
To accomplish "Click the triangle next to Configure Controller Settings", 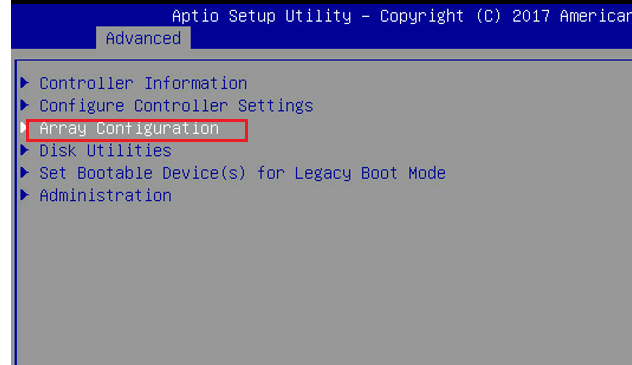I will pos(25,106).
